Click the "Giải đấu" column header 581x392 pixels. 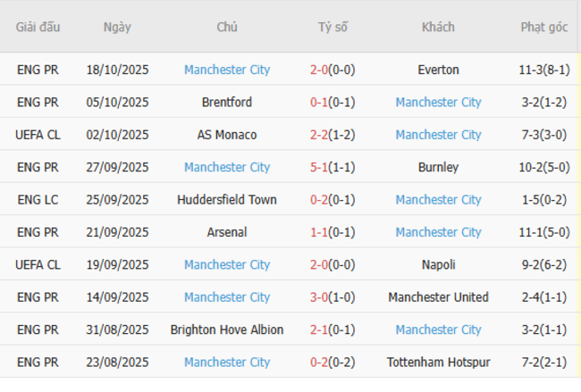tap(38, 27)
